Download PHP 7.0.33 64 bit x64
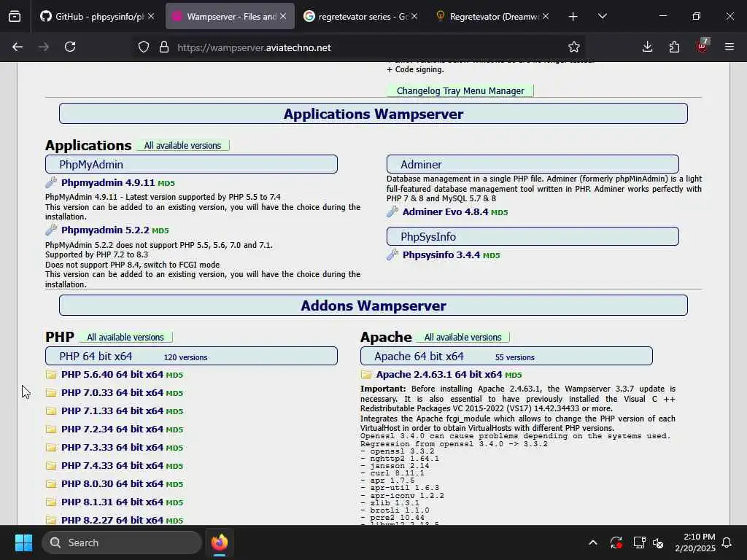 pos(112,393)
